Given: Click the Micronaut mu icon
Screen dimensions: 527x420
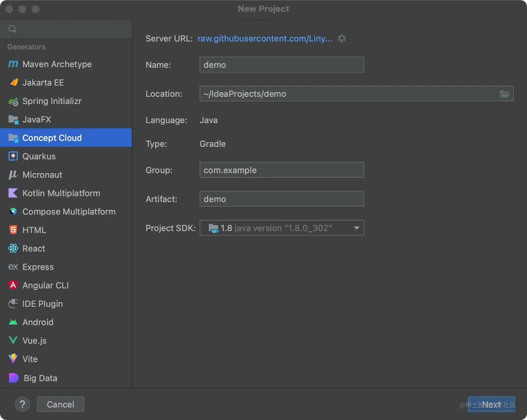Looking at the screenshot, I should click(x=13, y=175).
